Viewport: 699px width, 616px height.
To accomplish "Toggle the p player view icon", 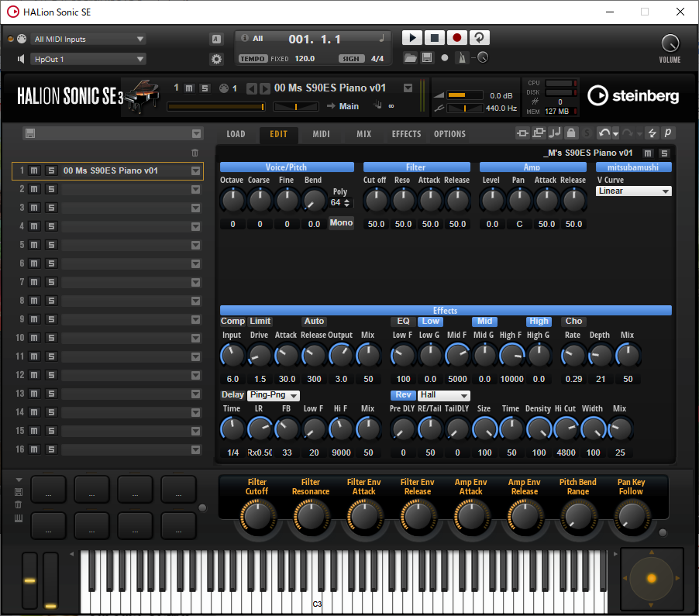I will 668,132.
